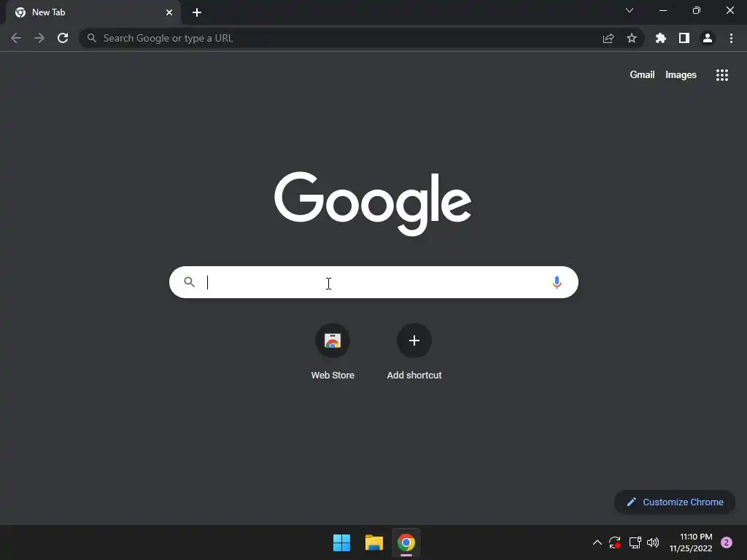Show hidden system tray icons
The height and width of the screenshot is (560, 747).
[x=597, y=542]
